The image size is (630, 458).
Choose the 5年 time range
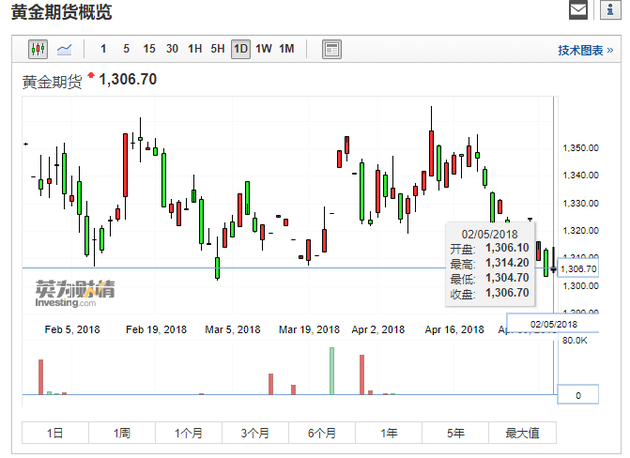coord(455,433)
